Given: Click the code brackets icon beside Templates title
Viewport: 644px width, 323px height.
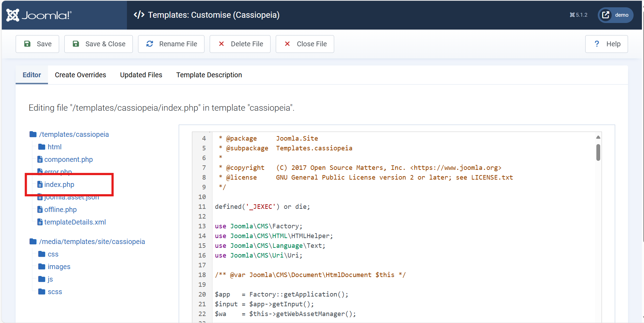Looking at the screenshot, I should [139, 15].
